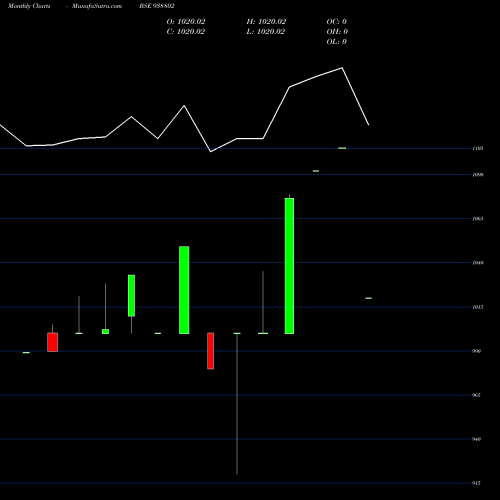Click the long grey wick reaching toward 915
Viewport: 500px width, 500px height.
pos(237,404)
